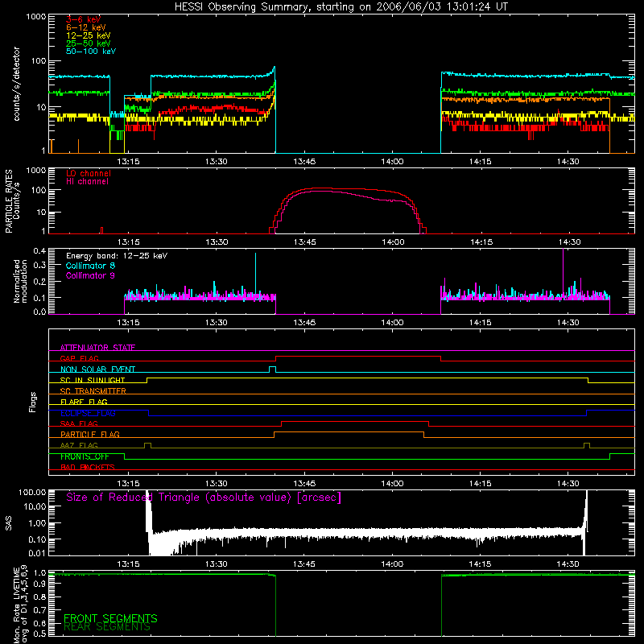Click the LO channel legend label

coord(89,173)
